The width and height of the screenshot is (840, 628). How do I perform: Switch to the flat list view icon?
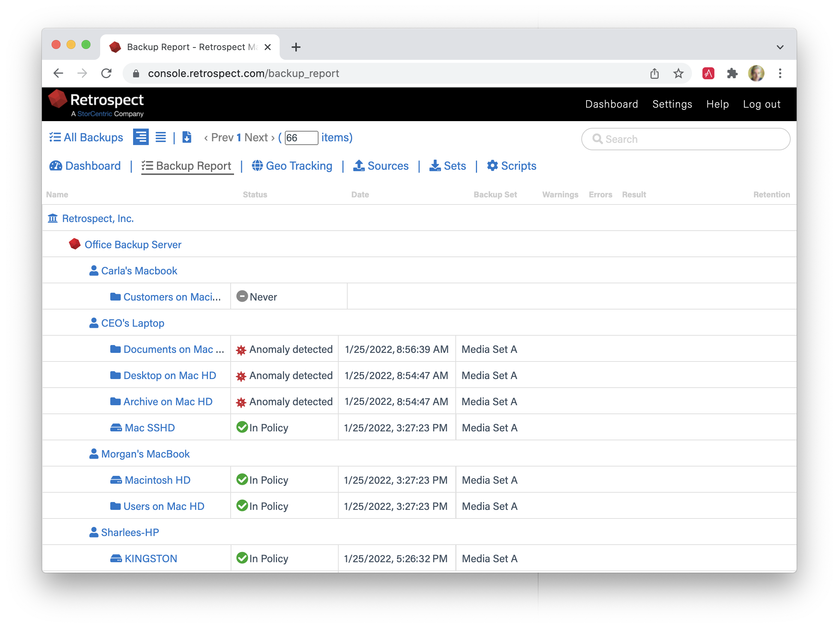pyautogui.click(x=161, y=137)
